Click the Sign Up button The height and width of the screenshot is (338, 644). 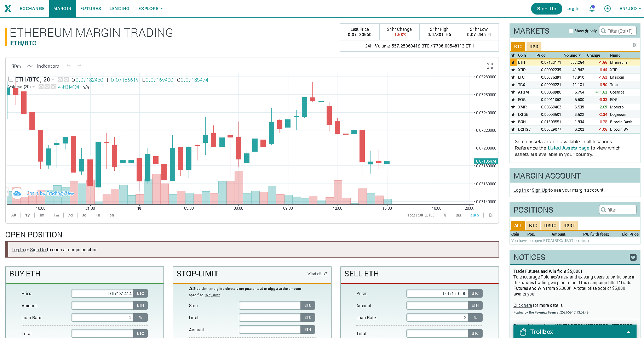click(x=546, y=9)
